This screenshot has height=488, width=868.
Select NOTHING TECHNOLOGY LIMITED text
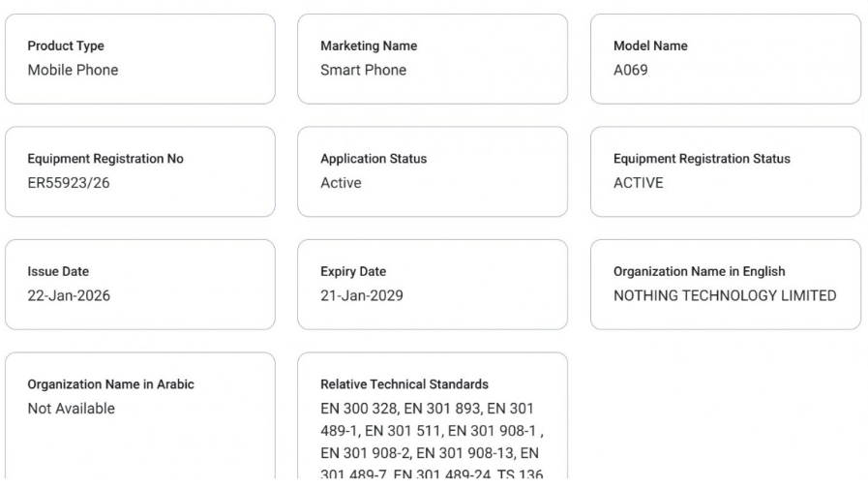[725, 295]
